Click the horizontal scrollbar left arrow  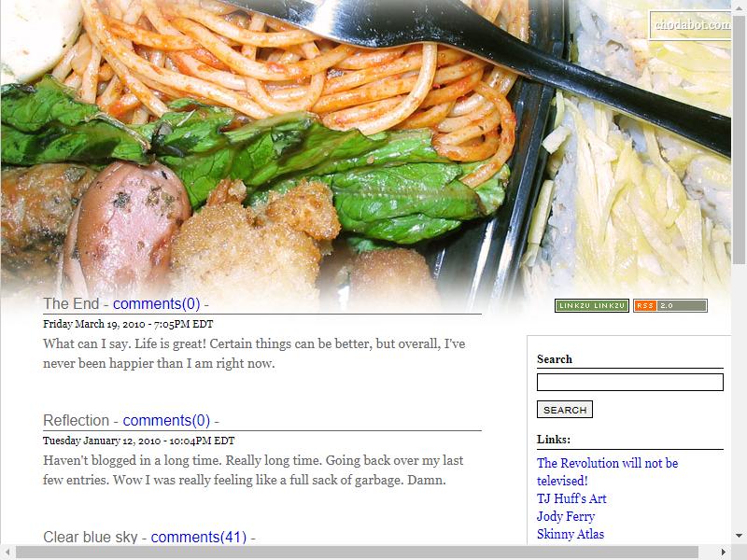pos(7,552)
